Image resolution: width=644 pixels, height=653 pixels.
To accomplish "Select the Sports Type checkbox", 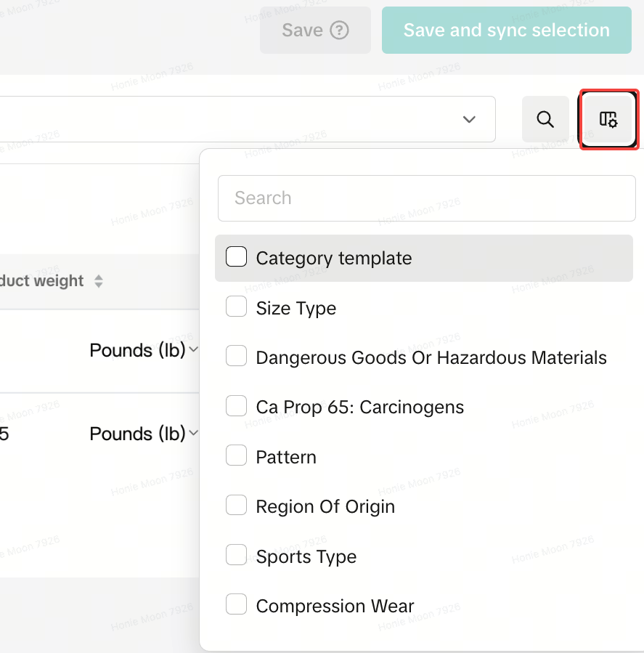I will (x=236, y=556).
